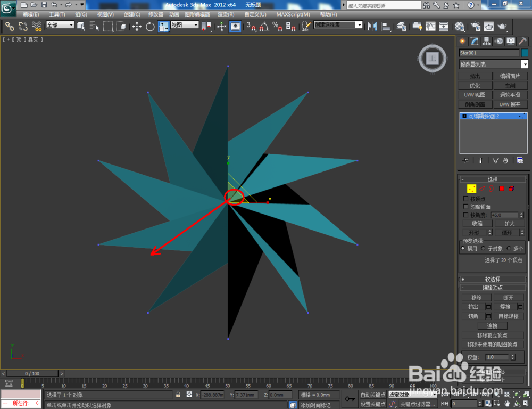Choose Rectangular Selection Region tool
Viewport: 532px width, 409px height.
tap(107, 26)
